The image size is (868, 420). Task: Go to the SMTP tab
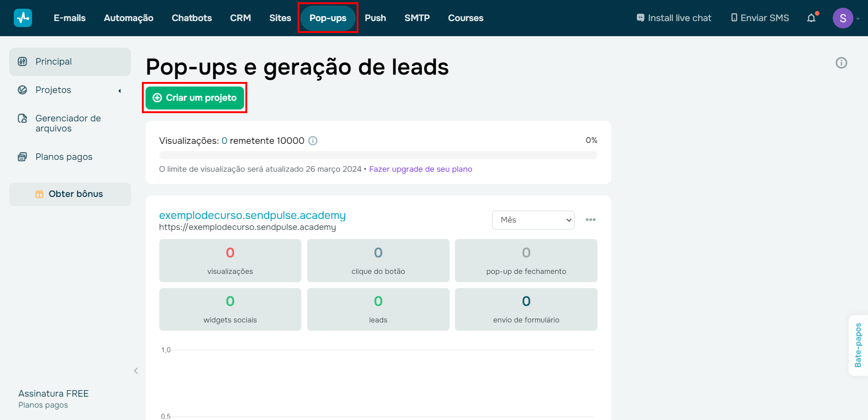(x=417, y=18)
